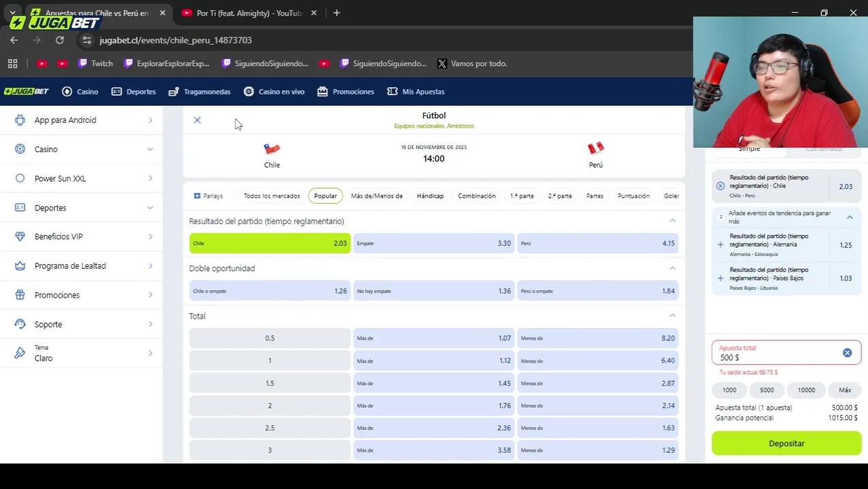Click the Máx stake button
868x489 pixels.
click(x=845, y=390)
